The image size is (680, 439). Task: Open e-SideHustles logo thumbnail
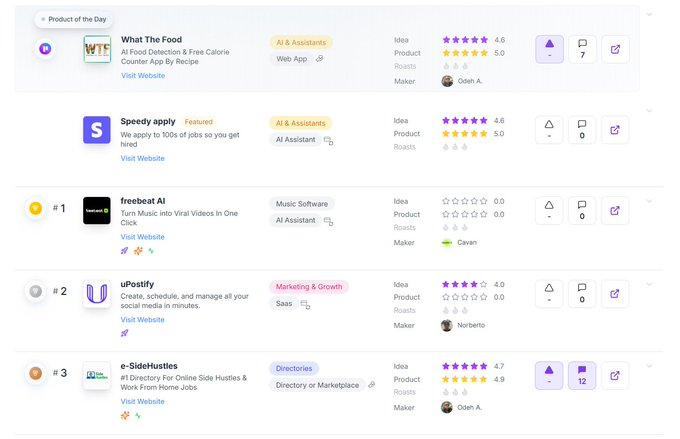coord(97,375)
